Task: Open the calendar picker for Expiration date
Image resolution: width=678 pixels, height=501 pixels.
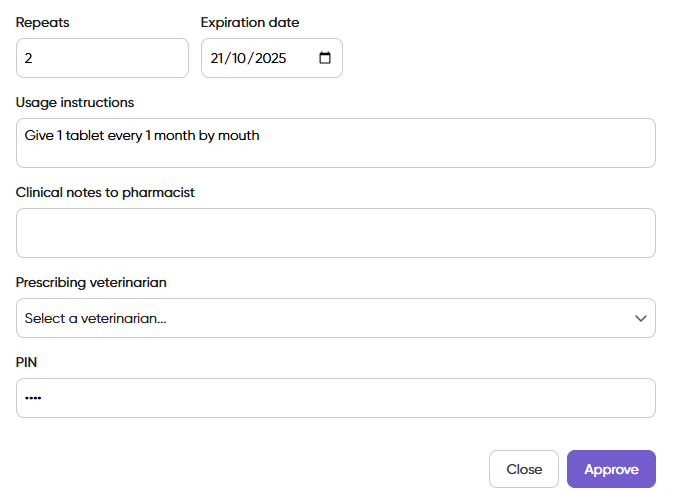Action: point(325,58)
